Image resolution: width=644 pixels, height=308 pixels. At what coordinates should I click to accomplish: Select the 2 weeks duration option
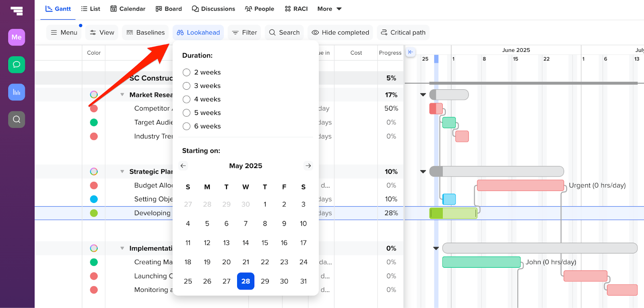tap(186, 72)
